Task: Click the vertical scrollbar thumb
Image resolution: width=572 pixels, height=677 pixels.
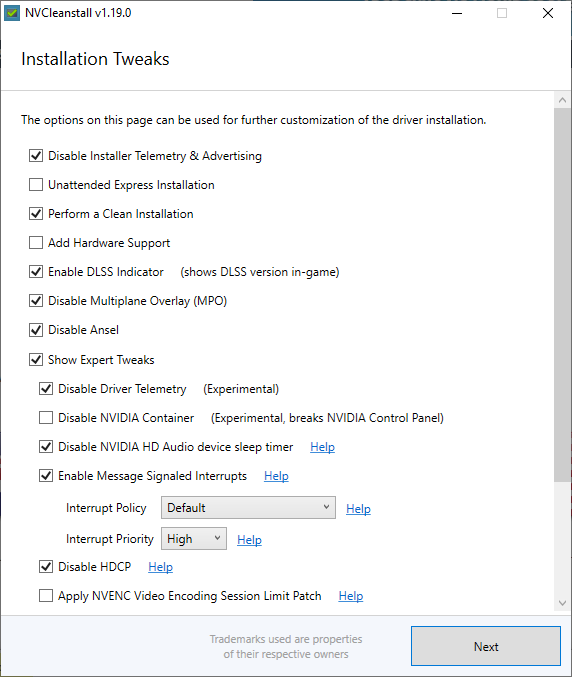Action: point(562,294)
